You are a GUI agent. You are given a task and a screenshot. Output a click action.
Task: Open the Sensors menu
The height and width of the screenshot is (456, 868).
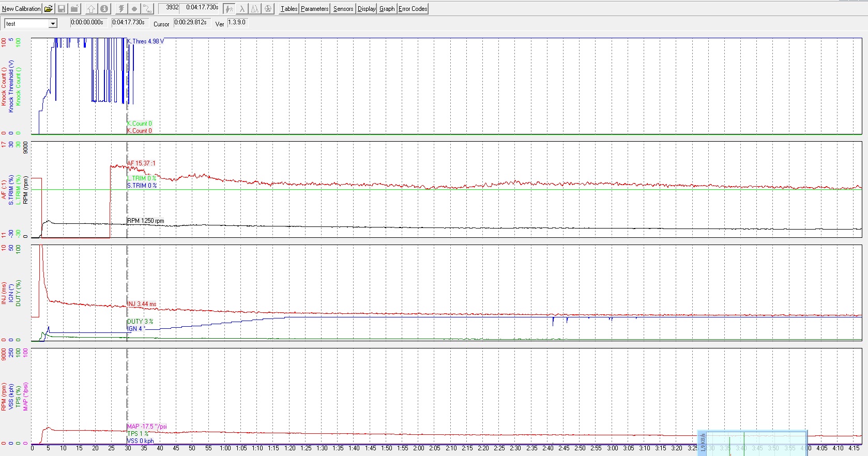coord(343,9)
